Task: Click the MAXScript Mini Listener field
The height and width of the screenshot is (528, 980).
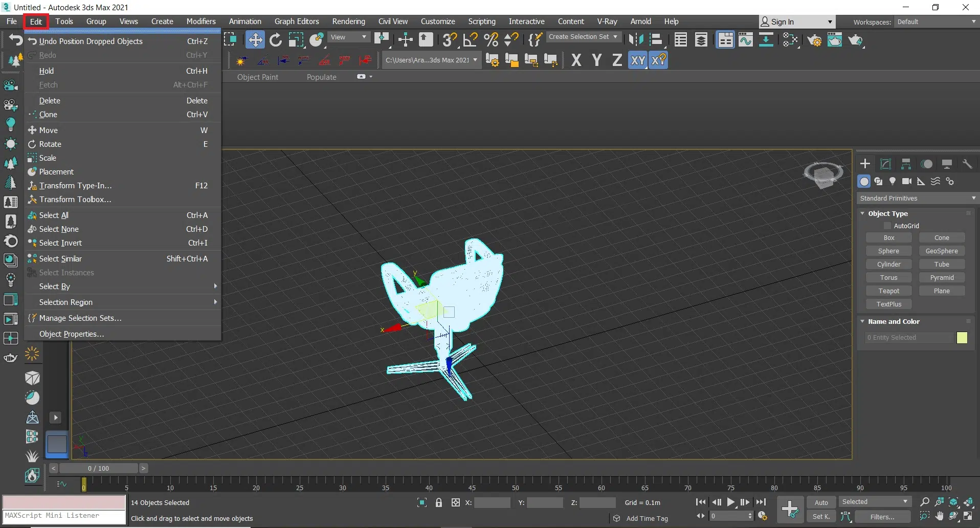Action: click(x=64, y=516)
